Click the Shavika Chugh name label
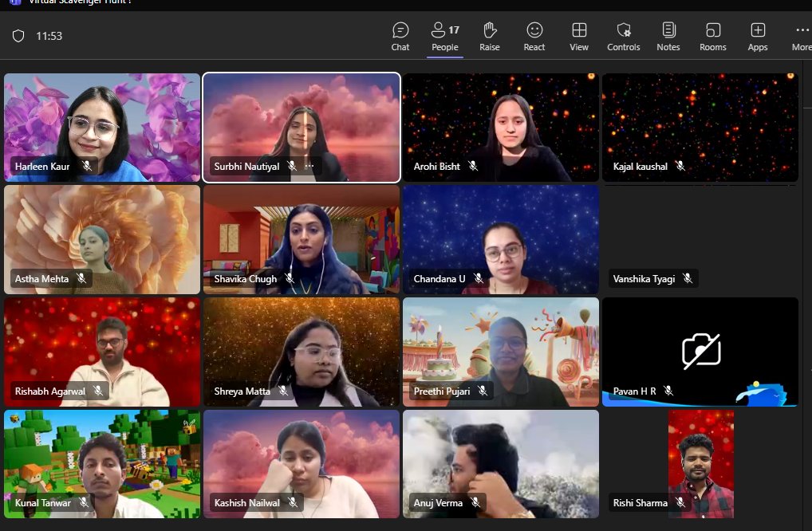The image size is (812, 531). tap(246, 279)
